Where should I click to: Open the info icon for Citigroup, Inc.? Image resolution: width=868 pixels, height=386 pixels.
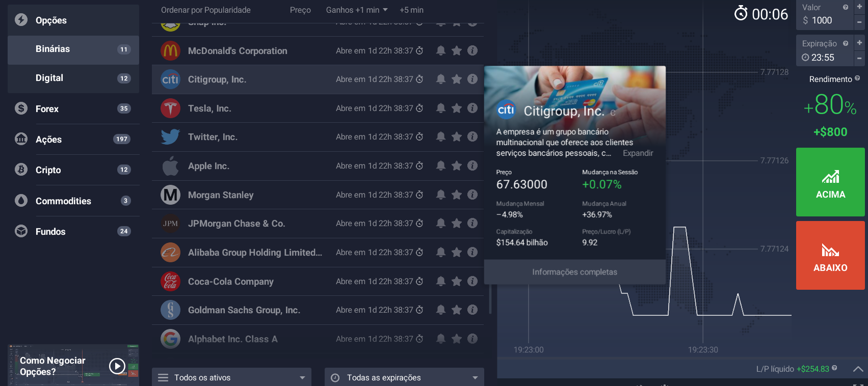472,79
